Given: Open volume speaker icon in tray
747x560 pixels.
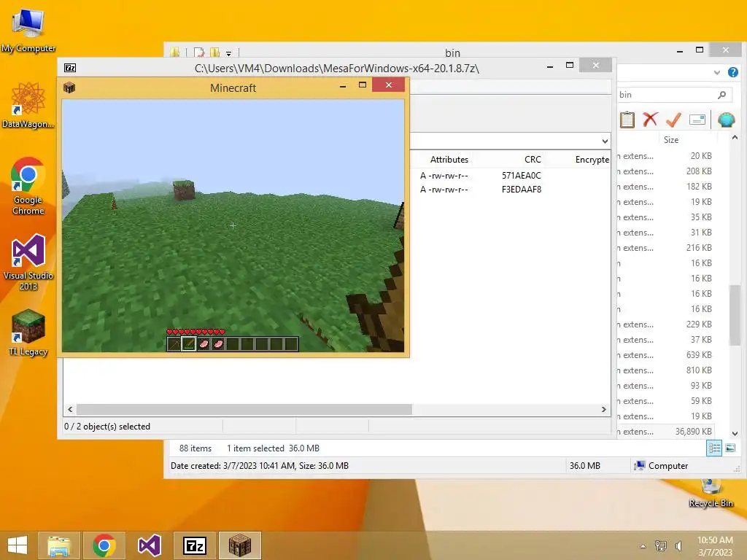Looking at the screenshot, I should point(679,545).
